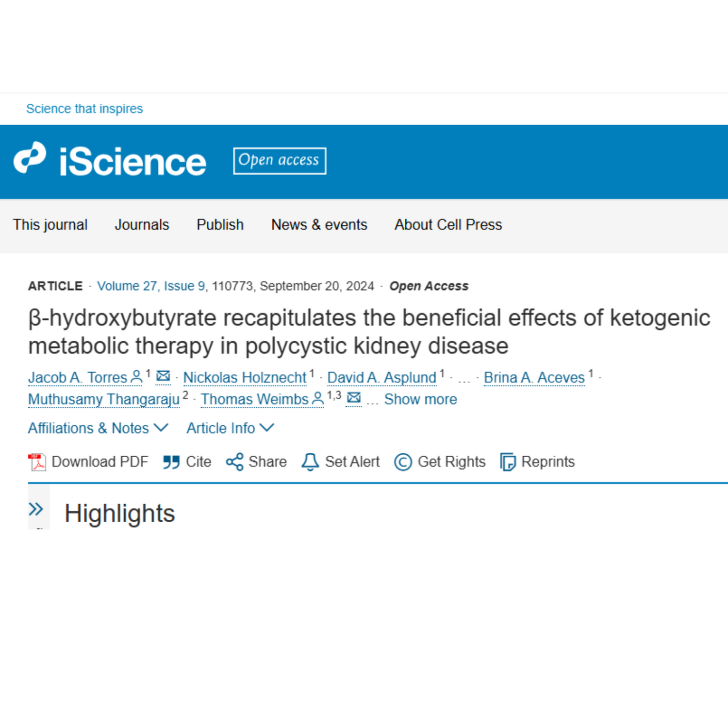The image size is (728, 728).
Task: Click the Open access badge
Action: (279, 161)
